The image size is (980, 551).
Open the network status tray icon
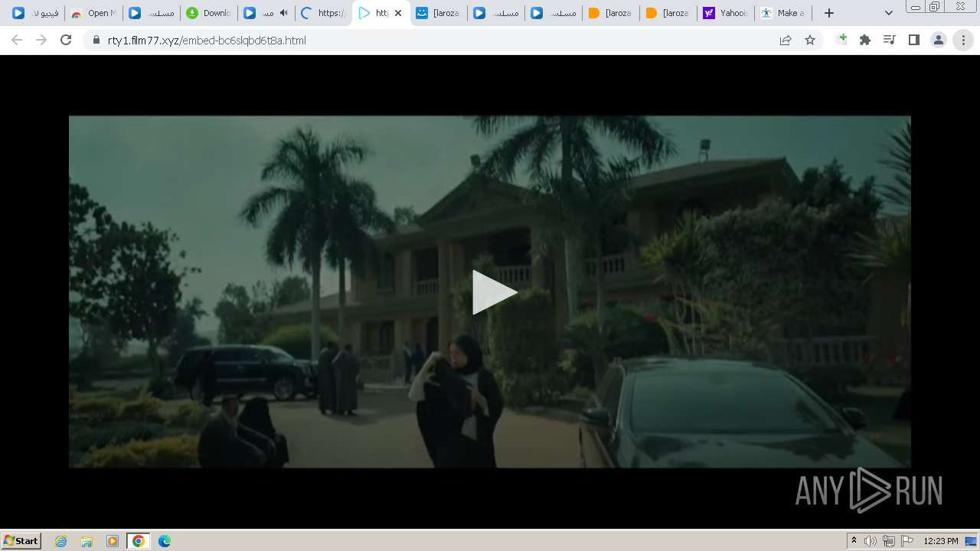tap(889, 541)
